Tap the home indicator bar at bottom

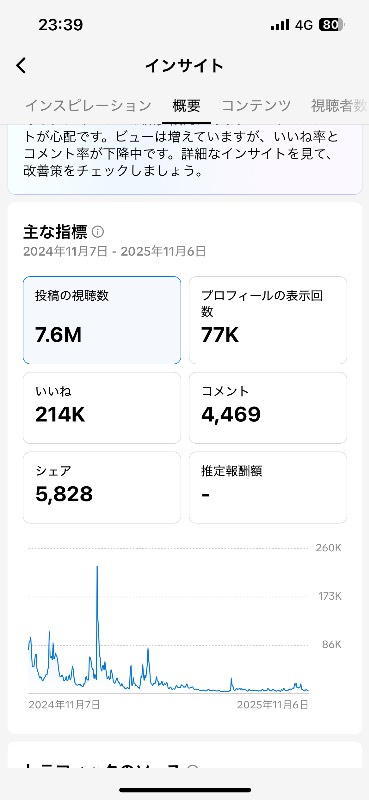coord(185,790)
